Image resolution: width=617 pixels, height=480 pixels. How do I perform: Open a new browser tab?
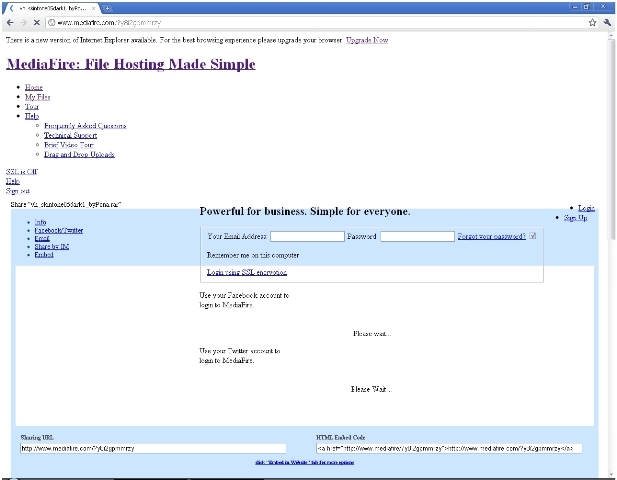(107, 7)
